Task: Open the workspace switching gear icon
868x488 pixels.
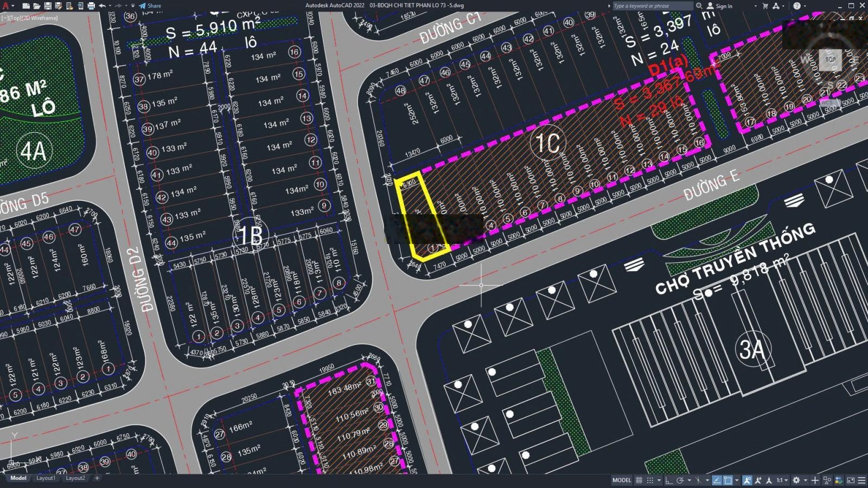Action: (x=796, y=480)
